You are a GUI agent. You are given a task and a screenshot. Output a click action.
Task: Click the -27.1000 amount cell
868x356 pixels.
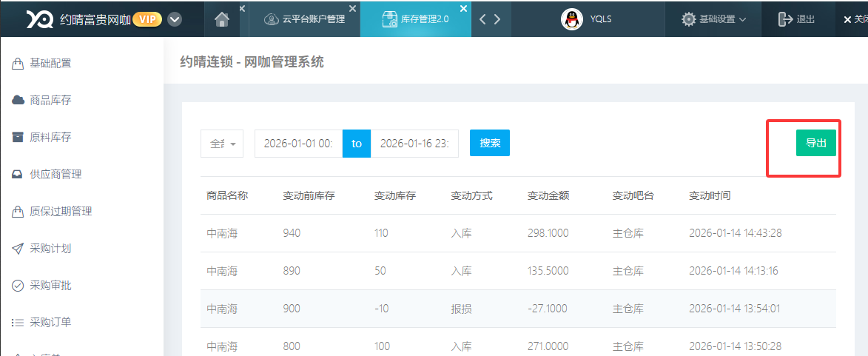point(548,309)
